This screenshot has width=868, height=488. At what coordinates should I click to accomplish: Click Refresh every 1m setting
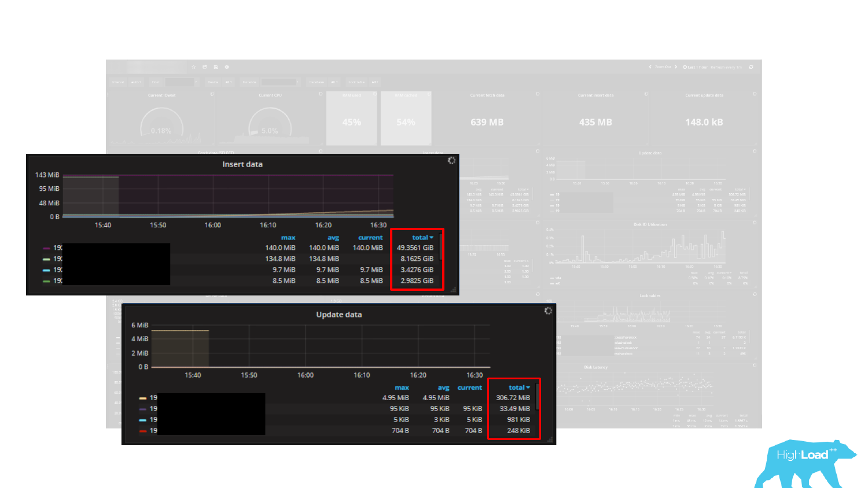pyautogui.click(x=726, y=67)
